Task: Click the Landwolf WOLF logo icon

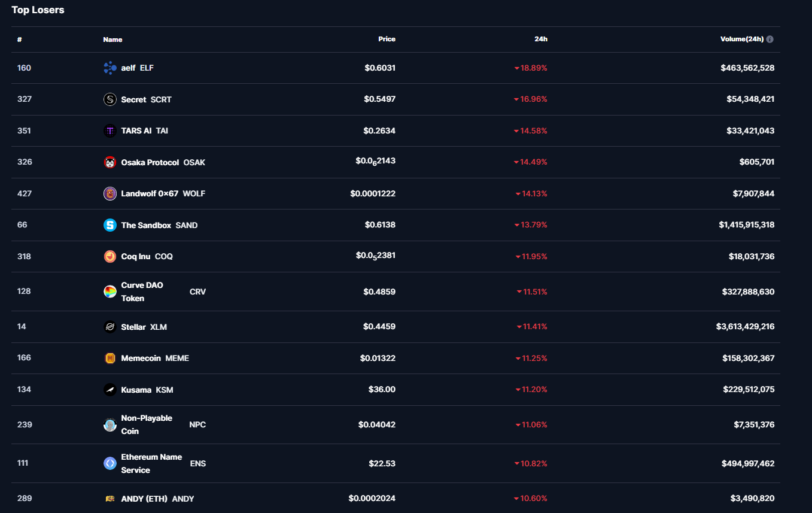Action: tap(110, 193)
